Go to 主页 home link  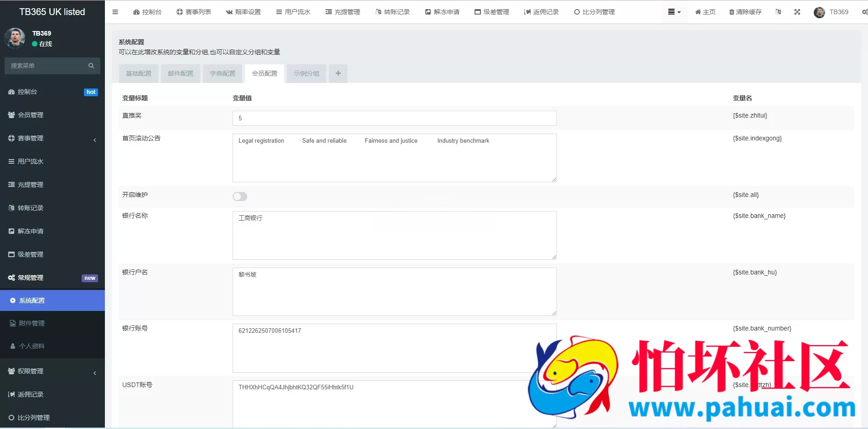click(705, 12)
